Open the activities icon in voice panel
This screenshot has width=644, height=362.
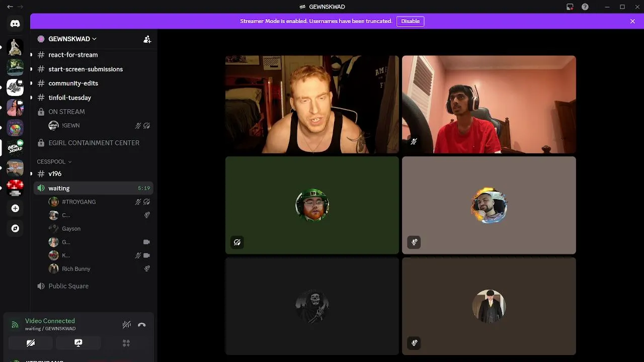[126, 343]
